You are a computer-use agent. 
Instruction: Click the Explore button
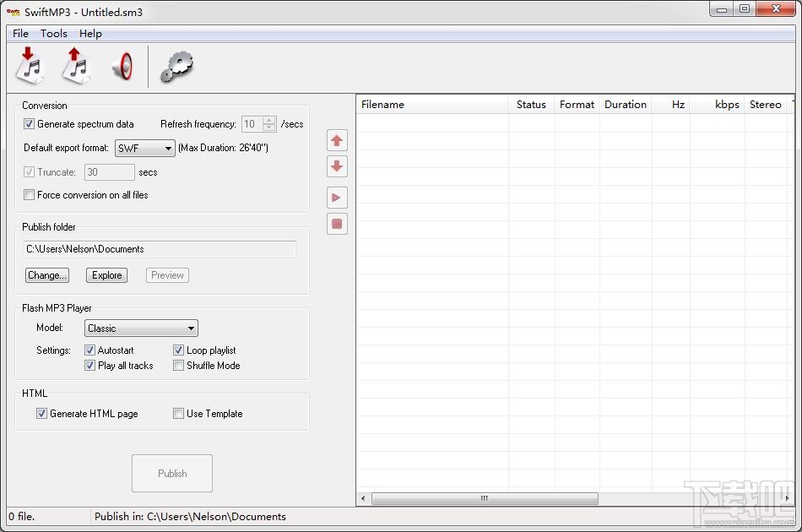(107, 275)
